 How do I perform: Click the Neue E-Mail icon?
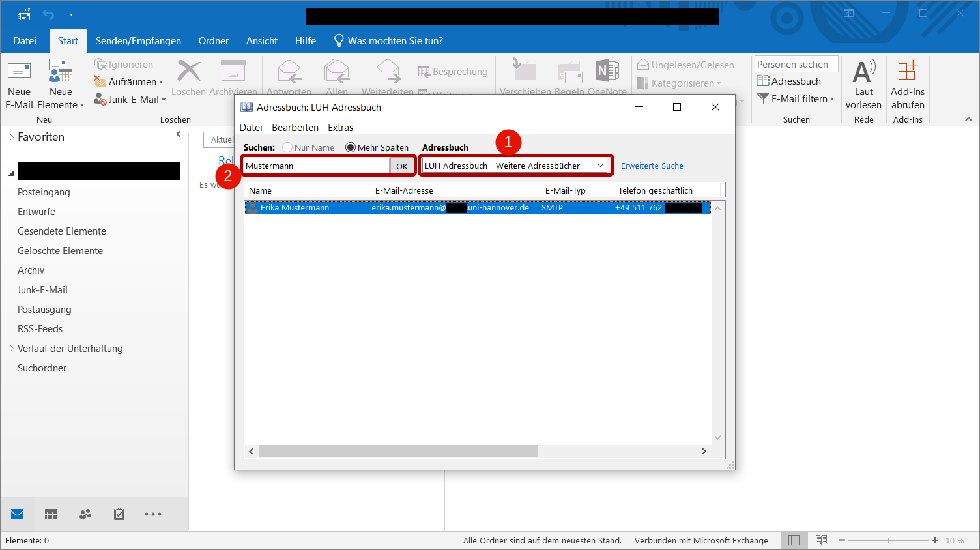(19, 70)
